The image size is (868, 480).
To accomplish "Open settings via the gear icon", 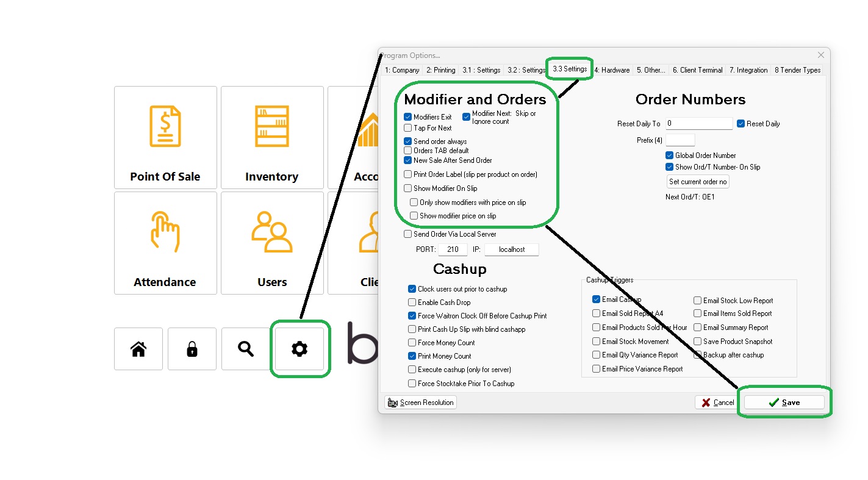I will coord(299,349).
